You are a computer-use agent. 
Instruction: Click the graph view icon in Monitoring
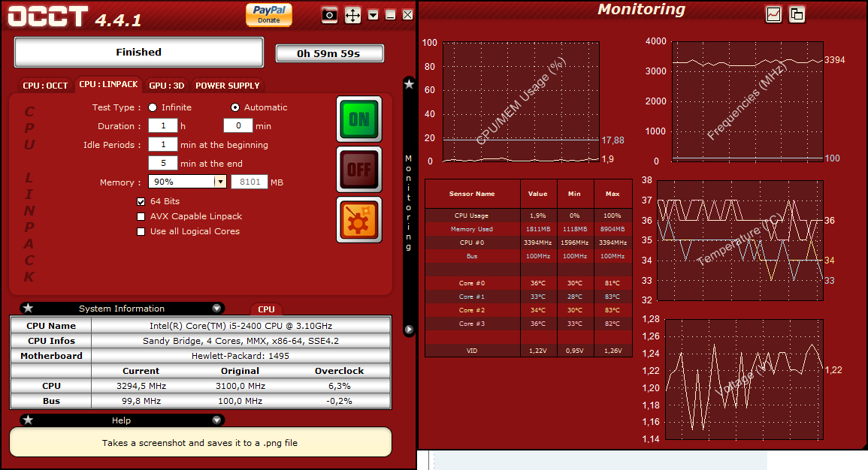click(x=773, y=14)
